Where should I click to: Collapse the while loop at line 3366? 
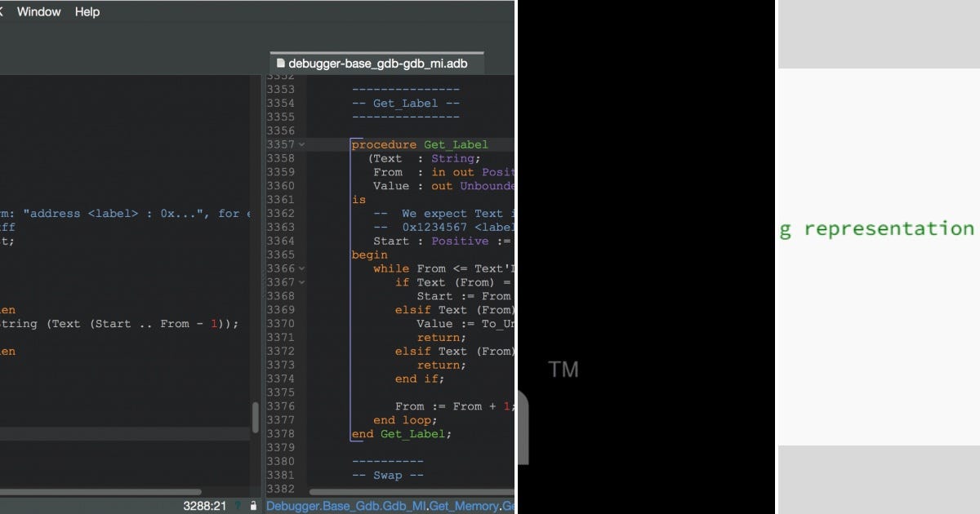pyautogui.click(x=301, y=268)
